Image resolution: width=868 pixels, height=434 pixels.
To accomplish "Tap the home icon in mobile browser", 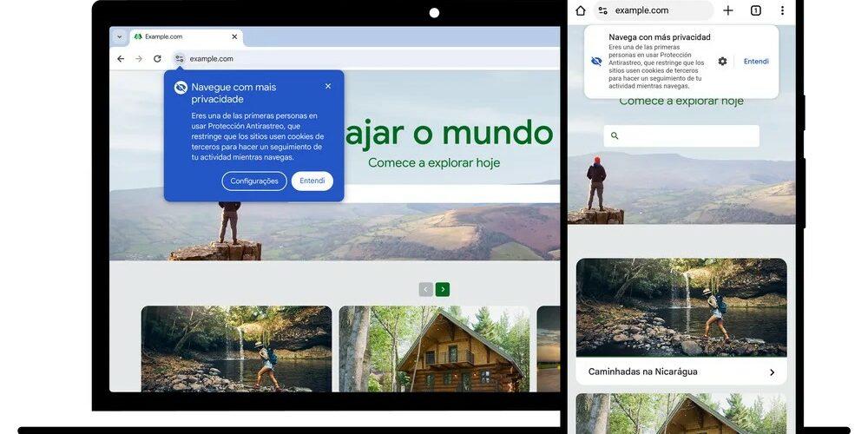I will coord(581,10).
